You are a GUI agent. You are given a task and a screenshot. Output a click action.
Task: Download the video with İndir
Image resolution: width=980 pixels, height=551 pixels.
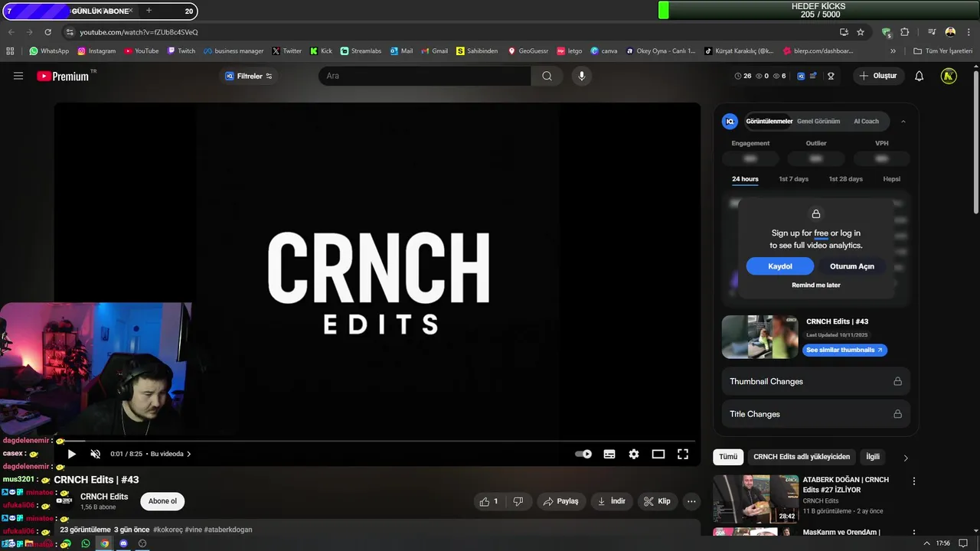coord(612,501)
